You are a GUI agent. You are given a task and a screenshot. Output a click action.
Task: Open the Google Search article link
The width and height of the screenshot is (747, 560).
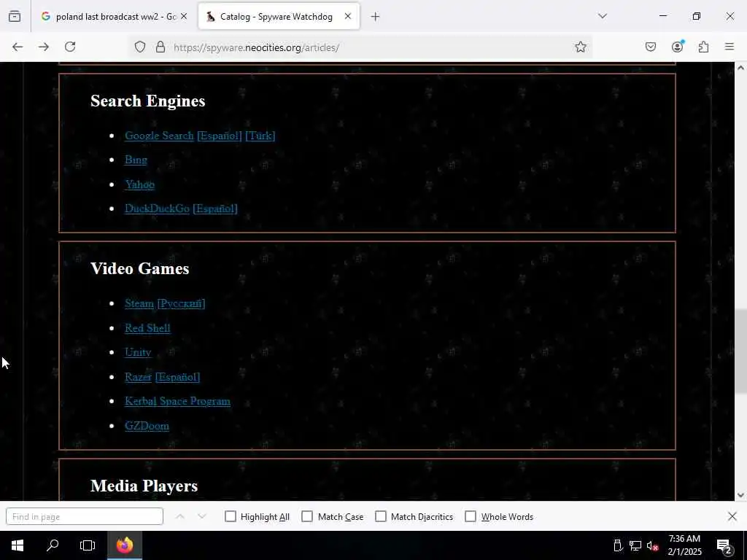coord(159,136)
